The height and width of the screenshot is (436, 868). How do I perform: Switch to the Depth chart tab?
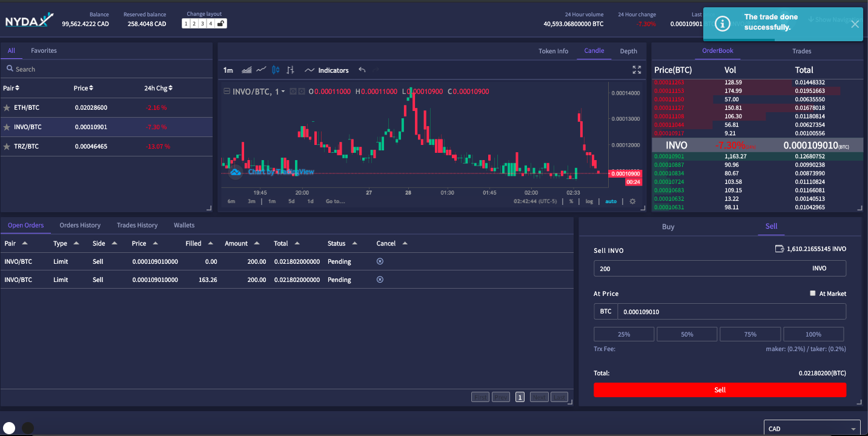click(628, 51)
